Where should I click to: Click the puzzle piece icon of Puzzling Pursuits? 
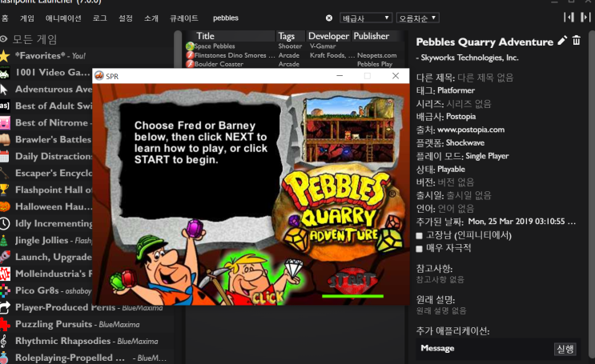[x=5, y=324]
